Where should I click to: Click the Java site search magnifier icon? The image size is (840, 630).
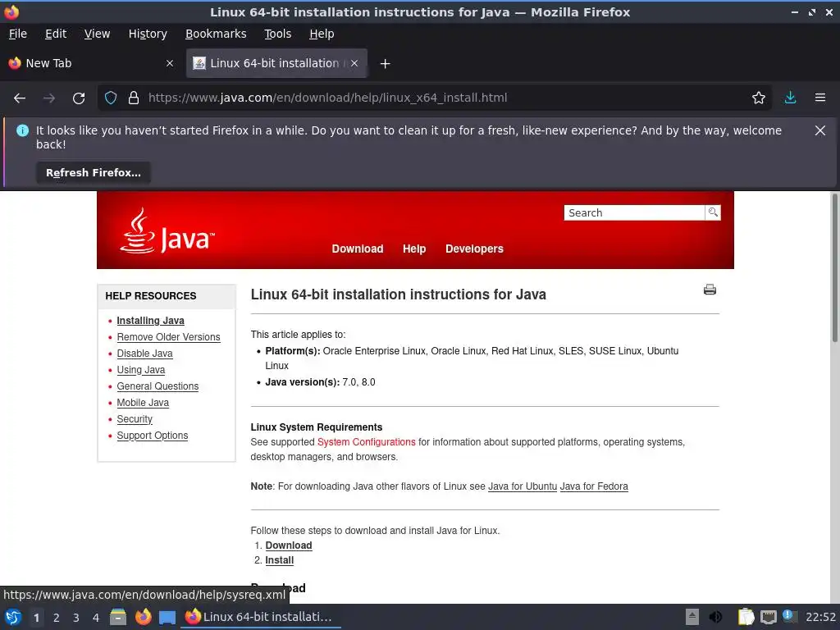[713, 212]
